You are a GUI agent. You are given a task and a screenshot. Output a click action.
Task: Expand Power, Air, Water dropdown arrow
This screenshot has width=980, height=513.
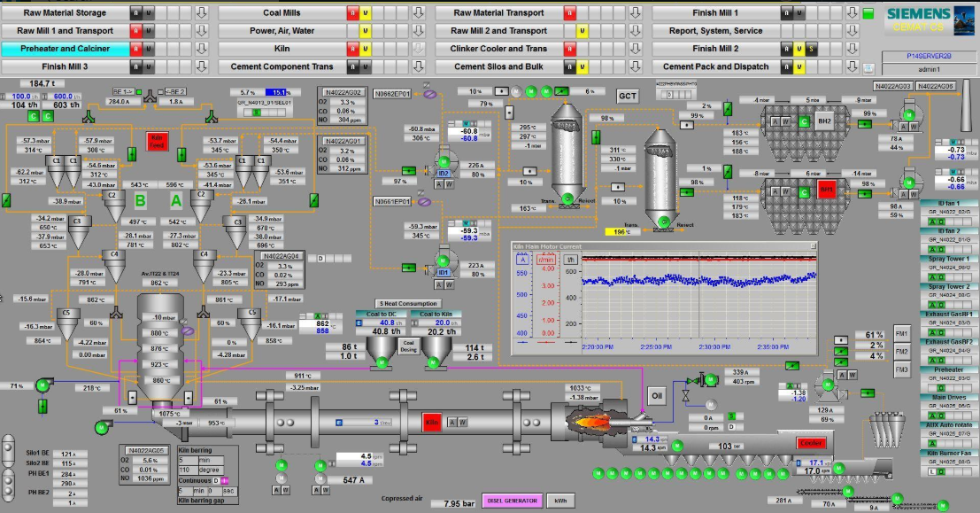coord(419,31)
